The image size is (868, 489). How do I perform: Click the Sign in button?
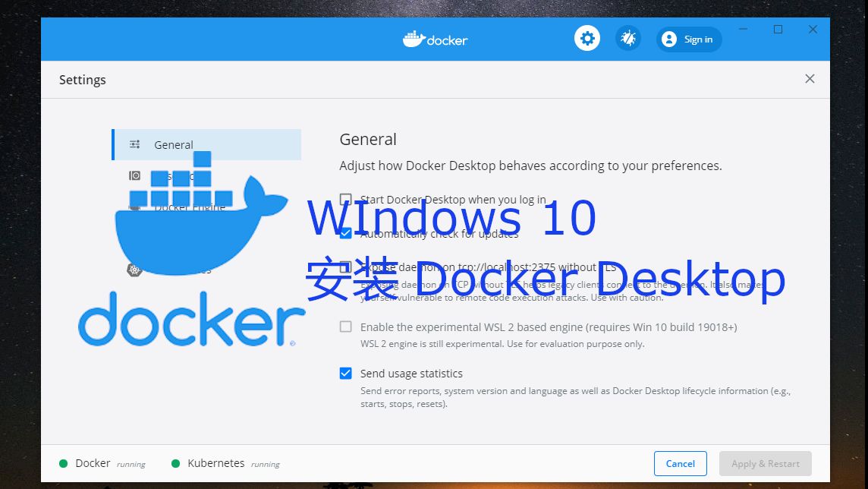click(x=689, y=39)
